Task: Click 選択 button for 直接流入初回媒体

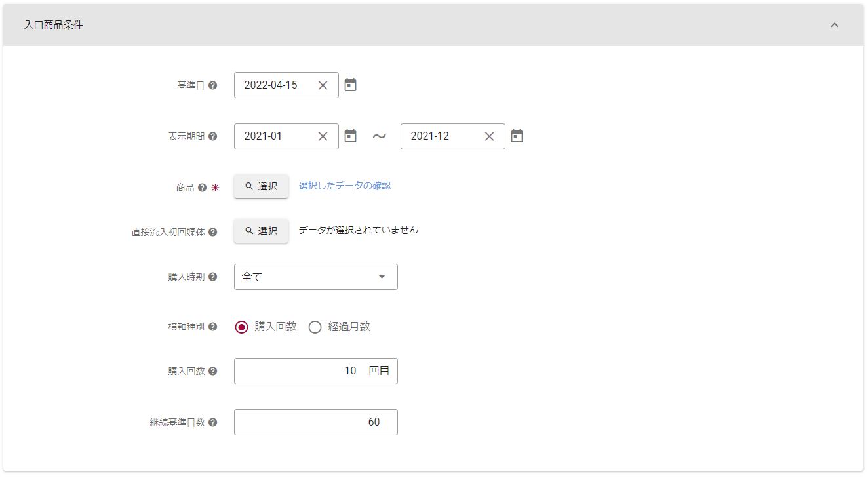Action: tap(261, 231)
